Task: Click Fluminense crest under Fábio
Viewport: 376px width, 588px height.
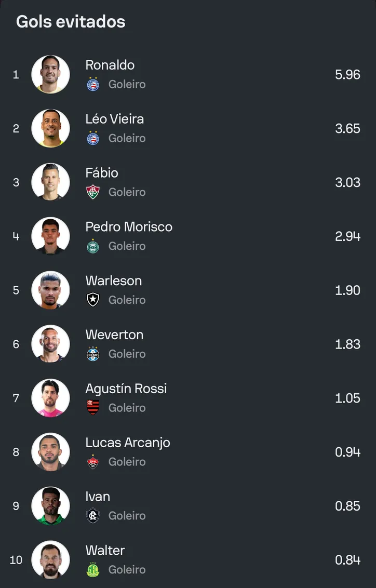Action: (x=93, y=192)
